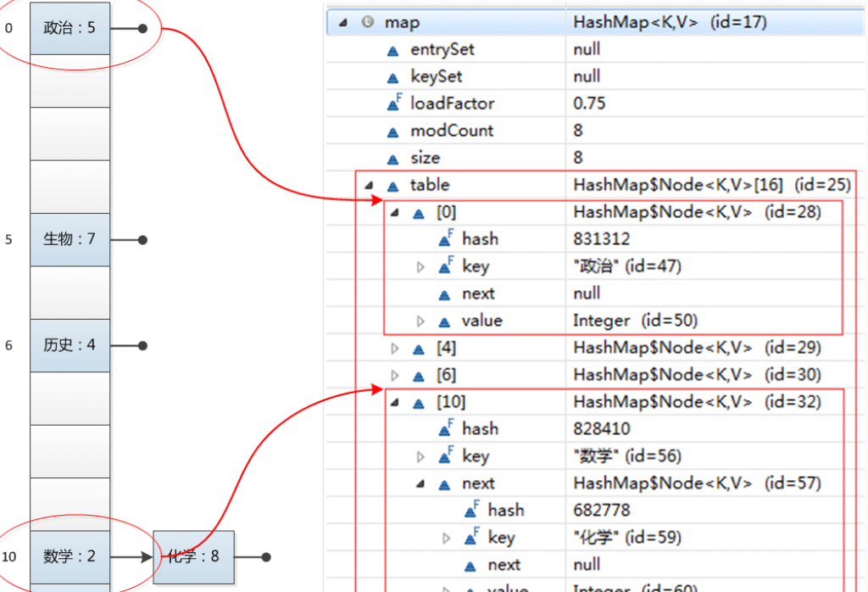Click the loadFactor final field icon
Viewport: 868px width, 592px height.
[x=393, y=103]
